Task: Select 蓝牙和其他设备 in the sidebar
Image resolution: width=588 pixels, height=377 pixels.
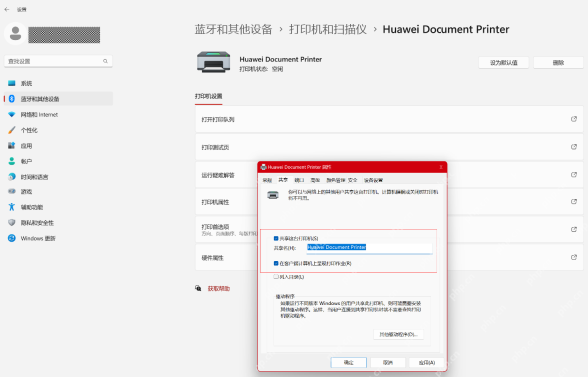Action: [58, 99]
